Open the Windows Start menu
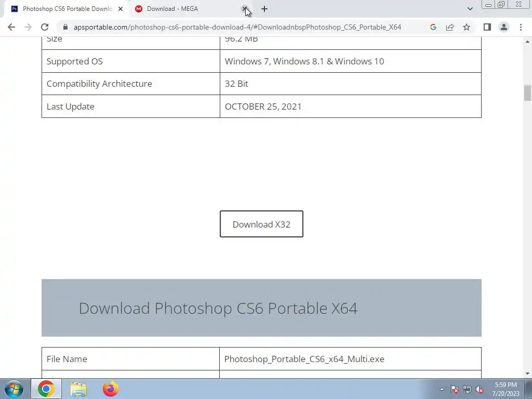 [x=14, y=389]
